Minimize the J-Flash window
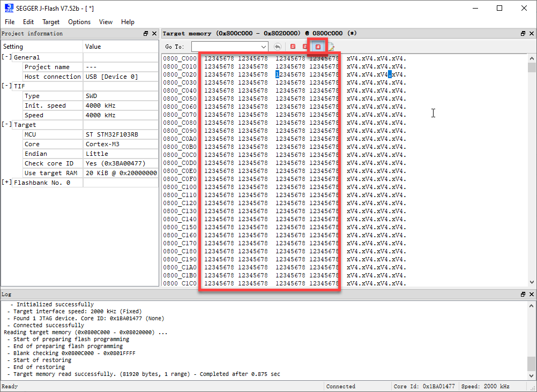This screenshot has width=537, height=392. 475,8
